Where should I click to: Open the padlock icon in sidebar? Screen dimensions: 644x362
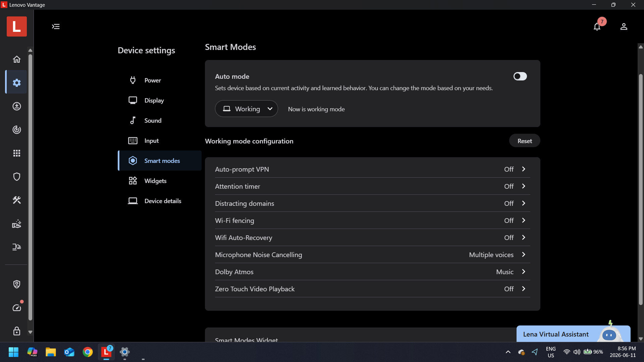tap(17, 331)
